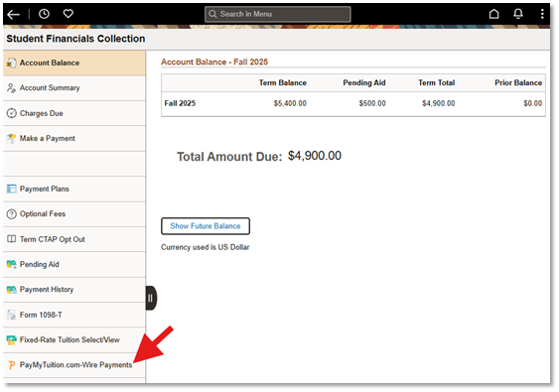This screenshot has height=392, width=559.
Task: Open the recently visited clock icon
Action: click(x=44, y=14)
